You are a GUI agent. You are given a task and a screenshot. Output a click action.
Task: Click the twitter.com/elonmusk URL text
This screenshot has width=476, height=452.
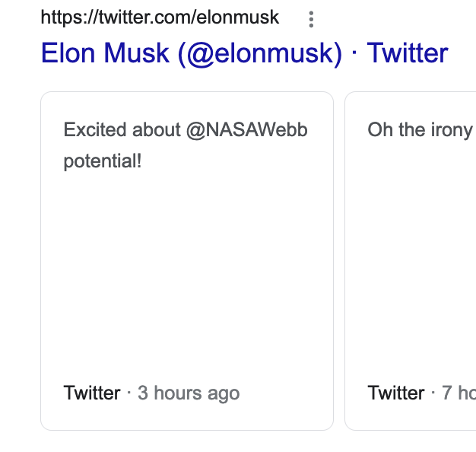point(160,18)
